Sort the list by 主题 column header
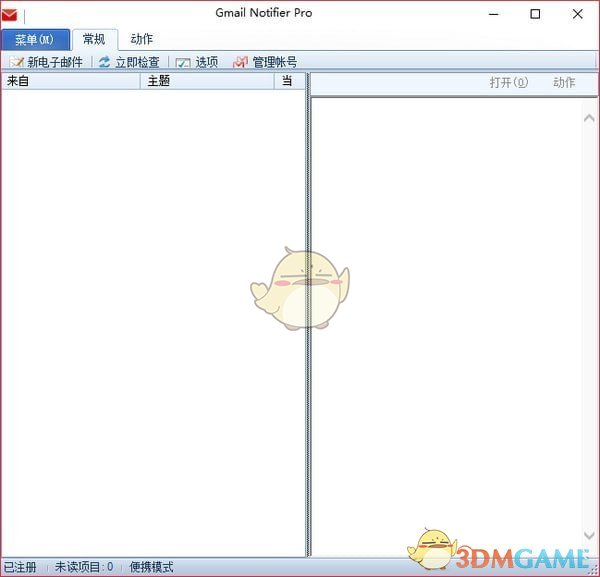Image resolution: width=600 pixels, height=577 pixels. pos(207,81)
